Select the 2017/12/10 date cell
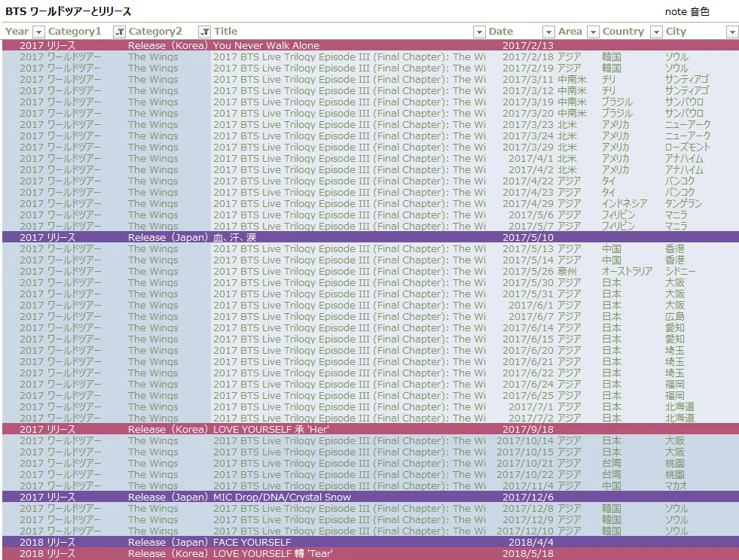739x560 pixels. click(525, 531)
